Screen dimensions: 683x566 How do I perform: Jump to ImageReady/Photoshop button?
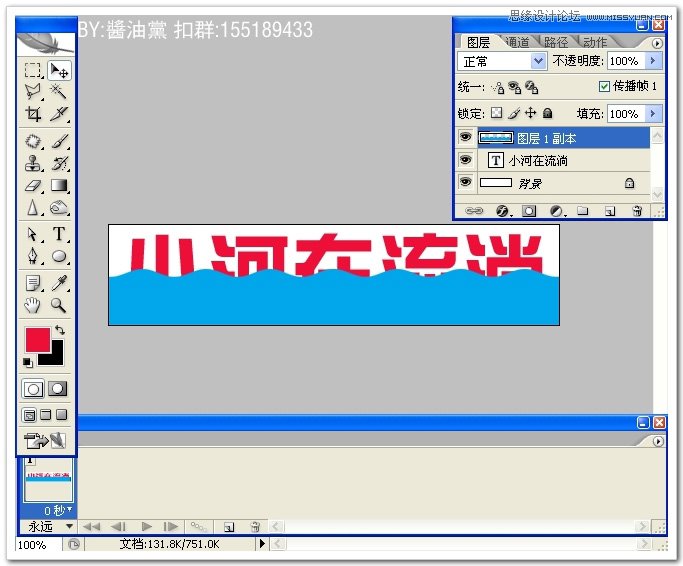tap(44, 441)
